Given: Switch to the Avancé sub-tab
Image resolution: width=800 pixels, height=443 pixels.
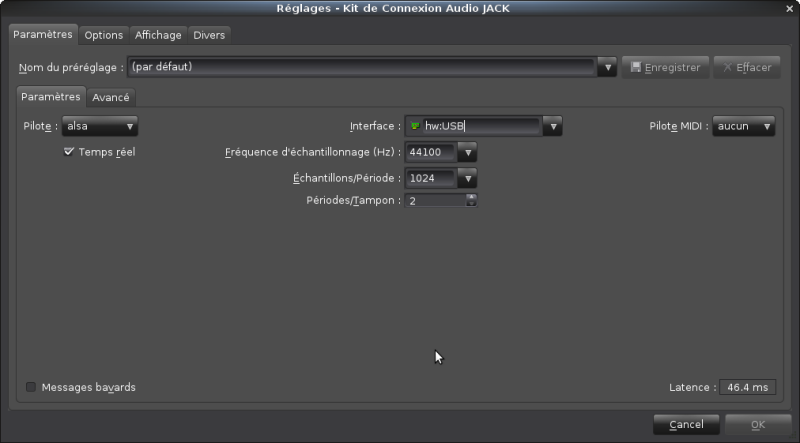Looking at the screenshot, I should (111, 97).
